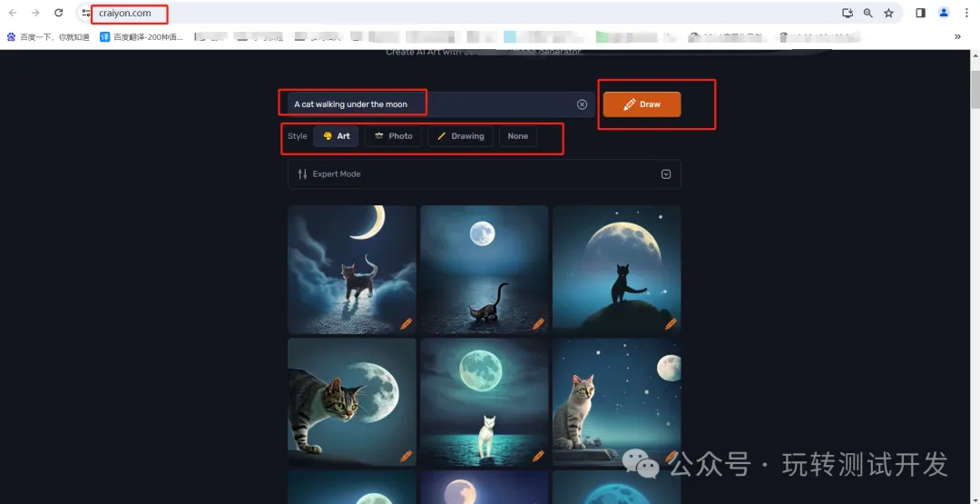Open thumbnail of black cat silhouette on hill
This screenshot has height=504, width=980.
click(x=617, y=270)
